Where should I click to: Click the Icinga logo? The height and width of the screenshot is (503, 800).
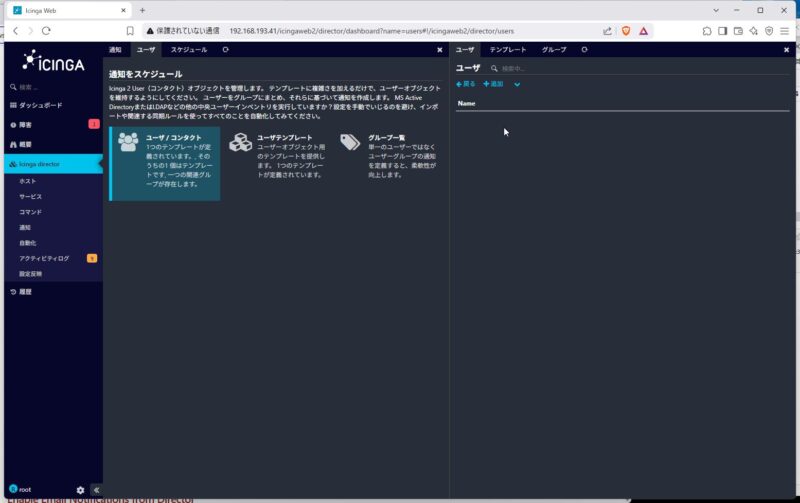[53, 62]
